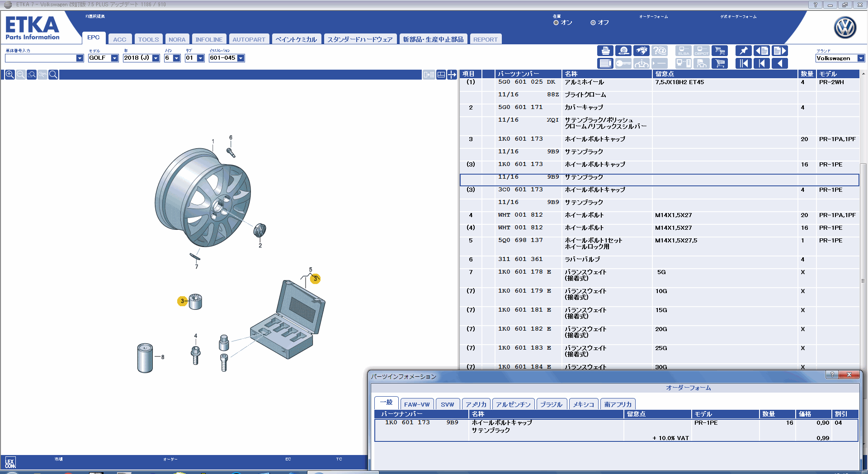Zoom out of the illustration
Image resolution: width=868 pixels, height=474 pixels.
click(x=20, y=75)
